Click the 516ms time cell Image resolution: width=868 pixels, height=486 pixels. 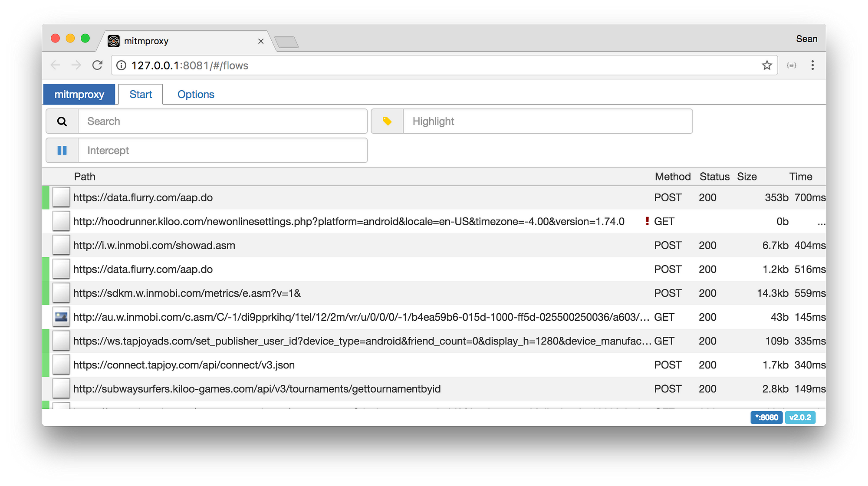(x=810, y=269)
